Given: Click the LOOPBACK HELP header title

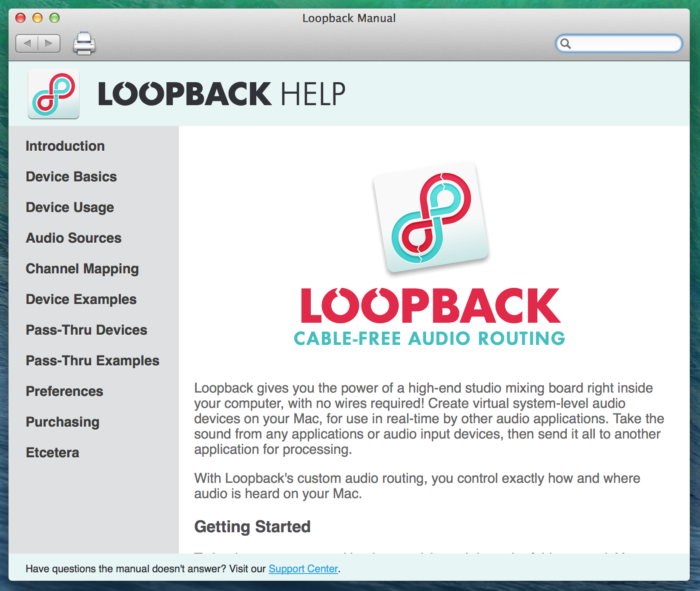Looking at the screenshot, I should pyautogui.click(x=222, y=94).
